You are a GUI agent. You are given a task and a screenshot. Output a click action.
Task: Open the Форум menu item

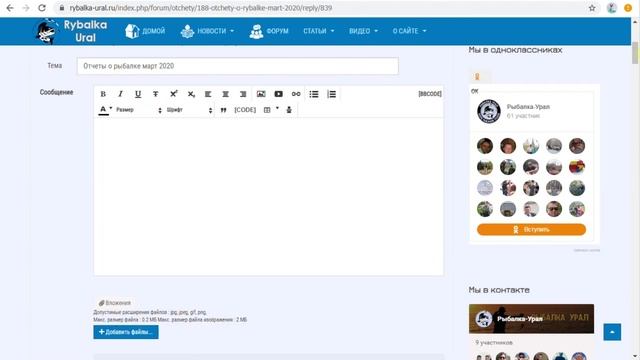pyautogui.click(x=277, y=31)
